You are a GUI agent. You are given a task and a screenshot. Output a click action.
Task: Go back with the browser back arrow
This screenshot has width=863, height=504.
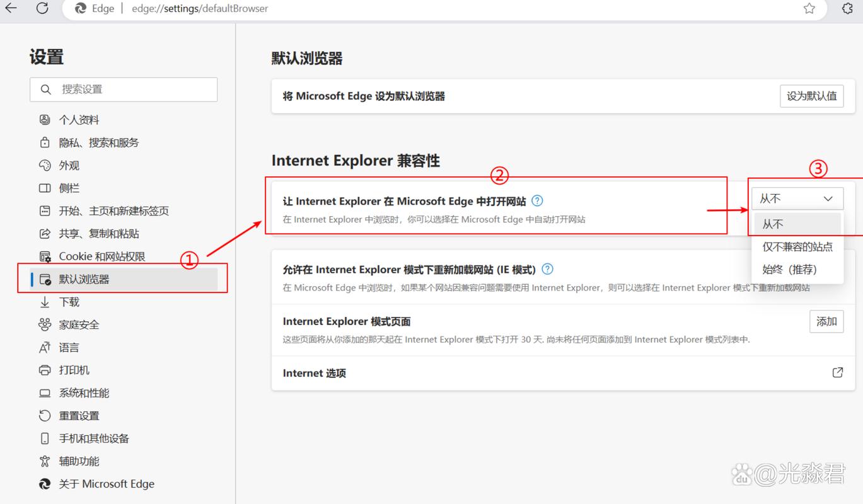click(x=11, y=8)
